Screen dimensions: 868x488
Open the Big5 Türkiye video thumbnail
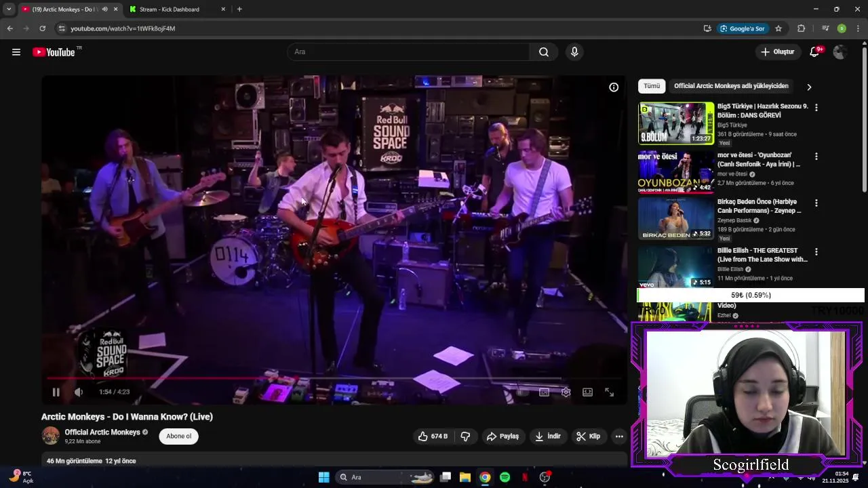(x=676, y=123)
